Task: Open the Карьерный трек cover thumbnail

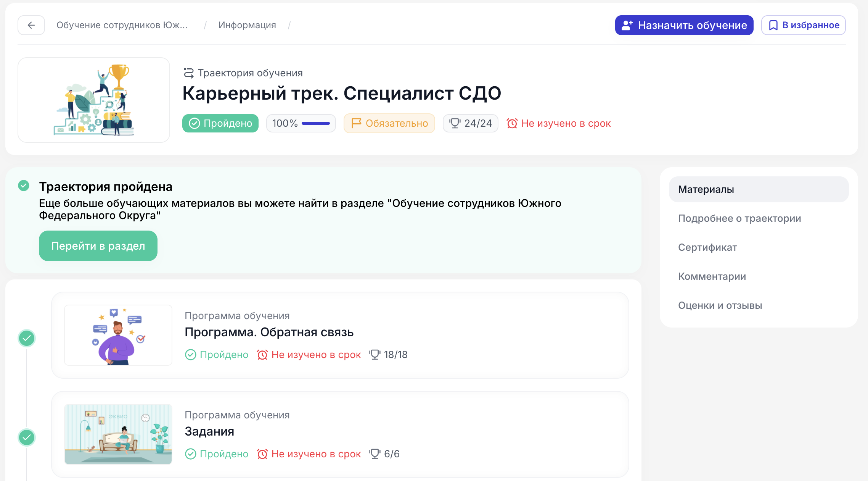Action: (94, 100)
